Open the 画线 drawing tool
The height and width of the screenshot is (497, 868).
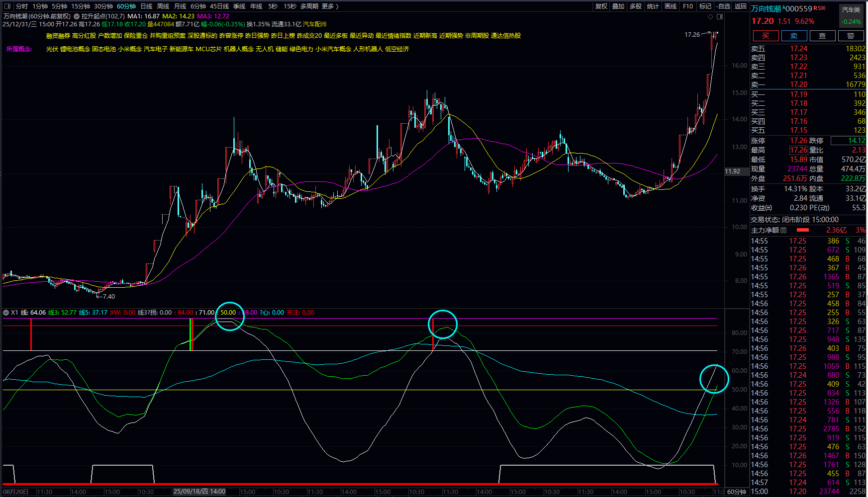click(671, 6)
